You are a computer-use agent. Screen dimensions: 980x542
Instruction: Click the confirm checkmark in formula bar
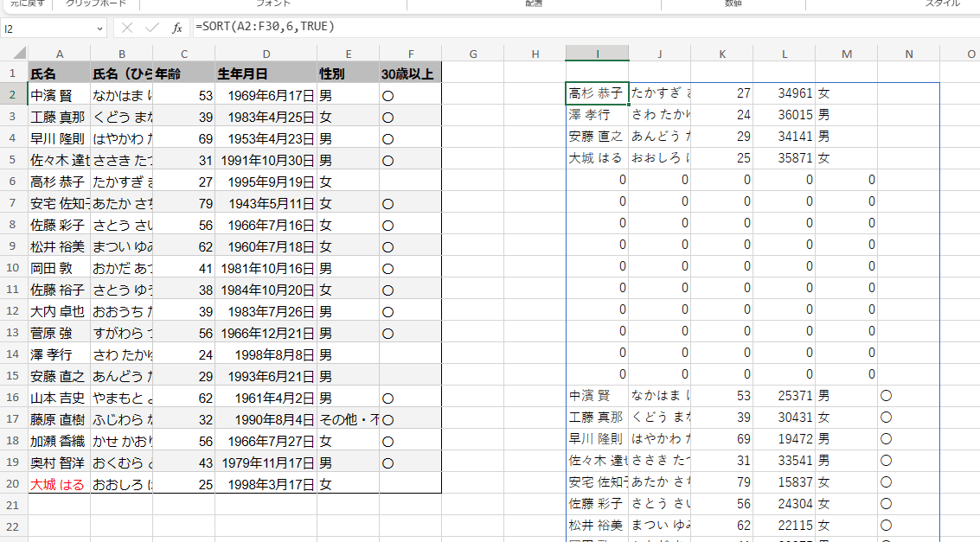(x=152, y=28)
